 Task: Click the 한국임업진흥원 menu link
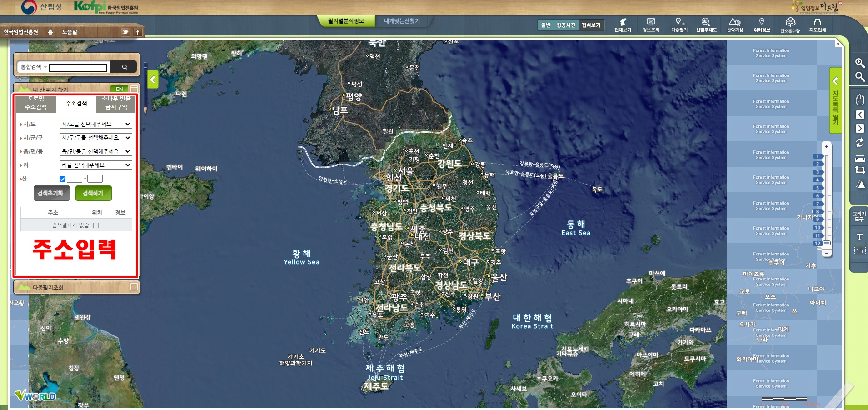(x=21, y=32)
